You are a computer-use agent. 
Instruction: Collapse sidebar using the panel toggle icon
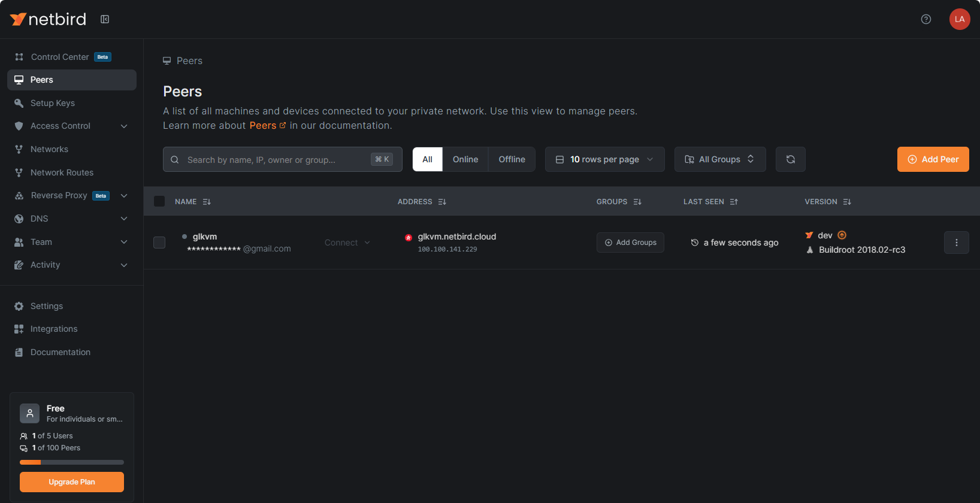point(105,19)
